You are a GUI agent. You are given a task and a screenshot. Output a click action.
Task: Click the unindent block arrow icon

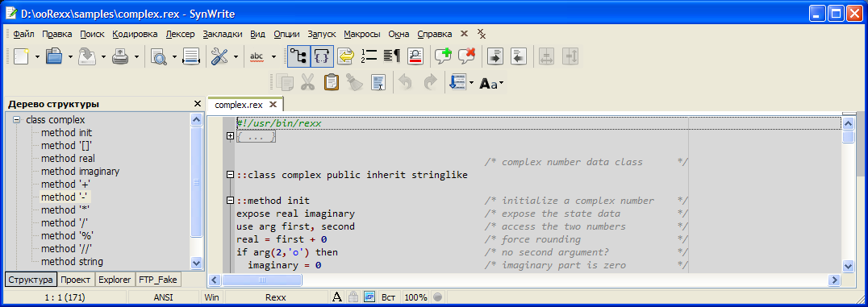click(x=518, y=56)
